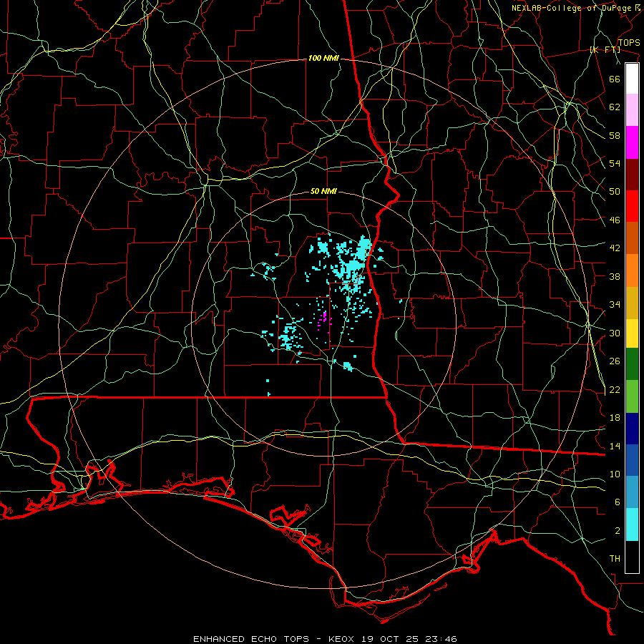Image resolution: width=644 pixels, height=644 pixels.
Task: Pick the dark orange legend swatch
Action: pos(632,238)
